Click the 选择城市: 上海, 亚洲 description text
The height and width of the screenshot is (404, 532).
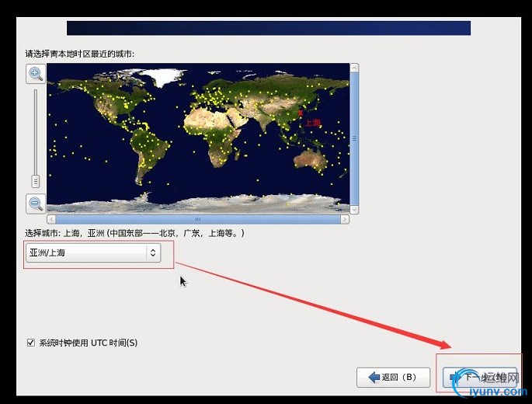[x=134, y=233]
